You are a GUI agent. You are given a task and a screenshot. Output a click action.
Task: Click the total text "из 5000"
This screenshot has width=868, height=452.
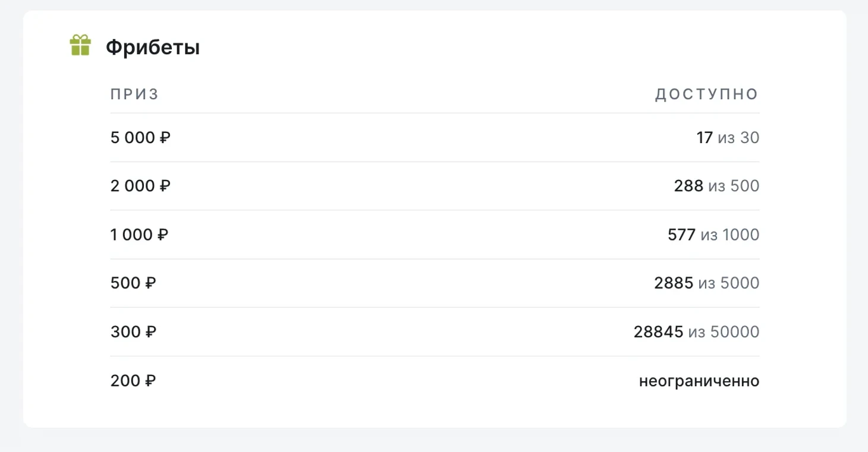click(729, 283)
